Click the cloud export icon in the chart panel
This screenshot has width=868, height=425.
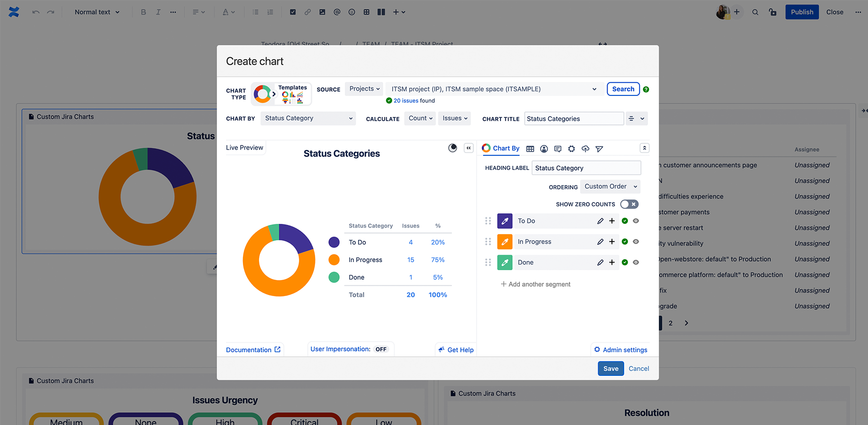(x=585, y=148)
